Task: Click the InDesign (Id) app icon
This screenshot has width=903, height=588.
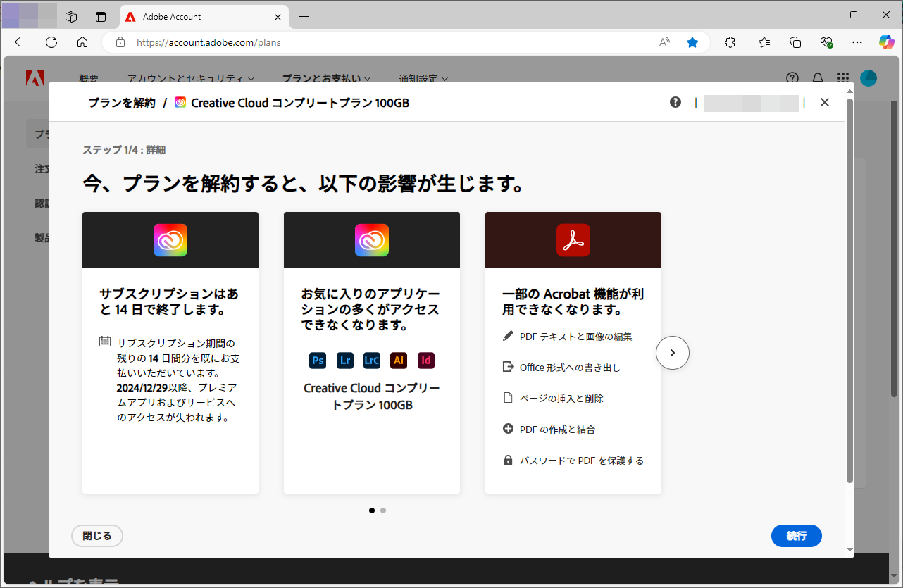Action: click(426, 361)
